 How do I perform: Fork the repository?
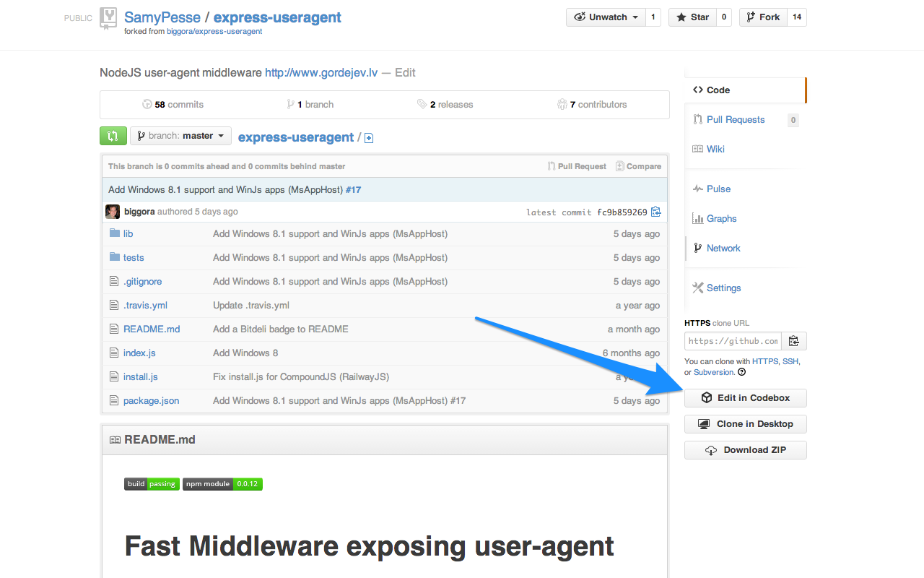click(x=762, y=16)
